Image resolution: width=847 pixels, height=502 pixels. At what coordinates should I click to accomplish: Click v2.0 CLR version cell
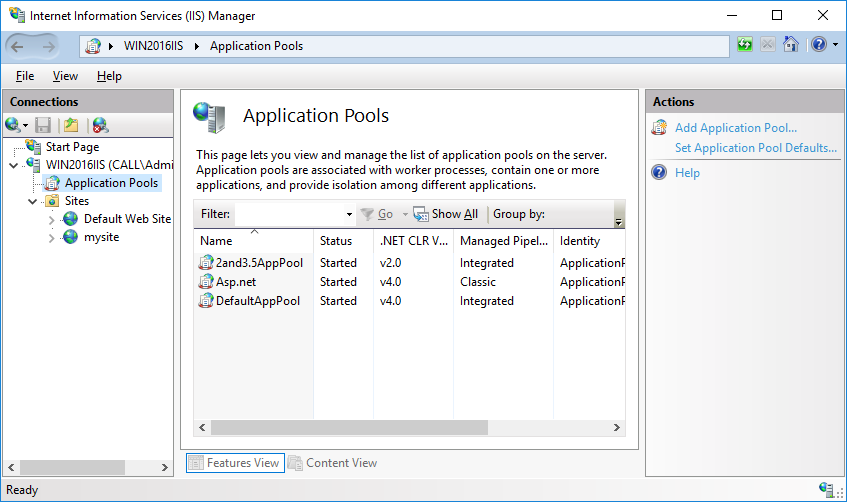tap(390, 263)
